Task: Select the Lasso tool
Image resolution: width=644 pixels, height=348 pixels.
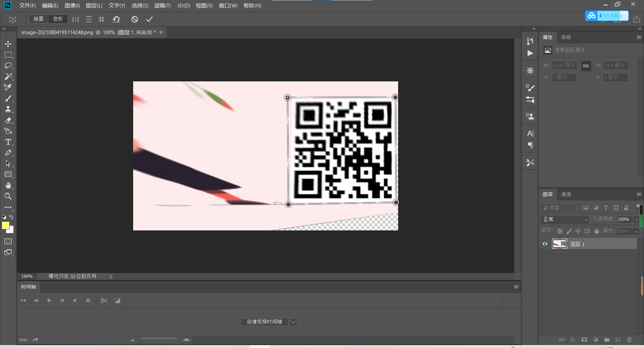Action: pos(8,66)
